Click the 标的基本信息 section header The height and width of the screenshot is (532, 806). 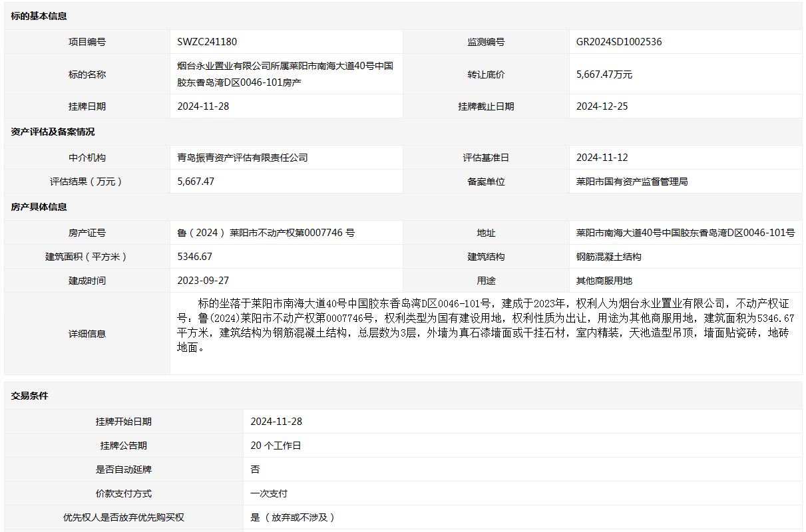point(39,16)
